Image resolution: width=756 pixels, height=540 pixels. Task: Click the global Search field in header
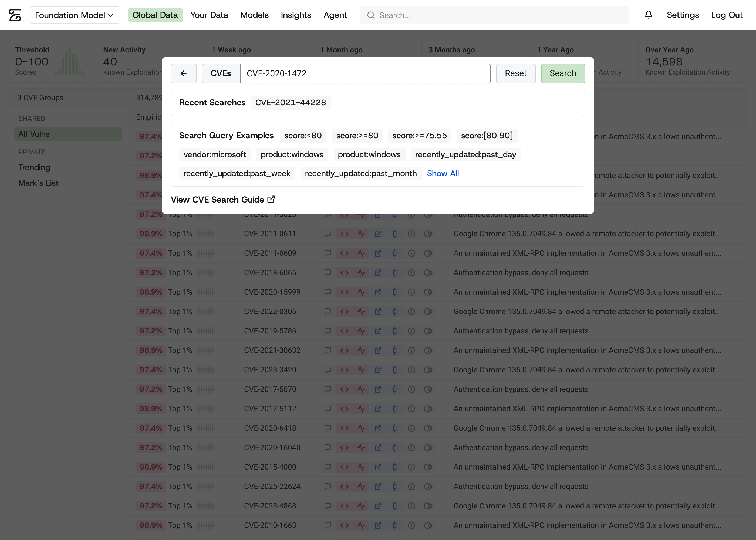[494, 15]
